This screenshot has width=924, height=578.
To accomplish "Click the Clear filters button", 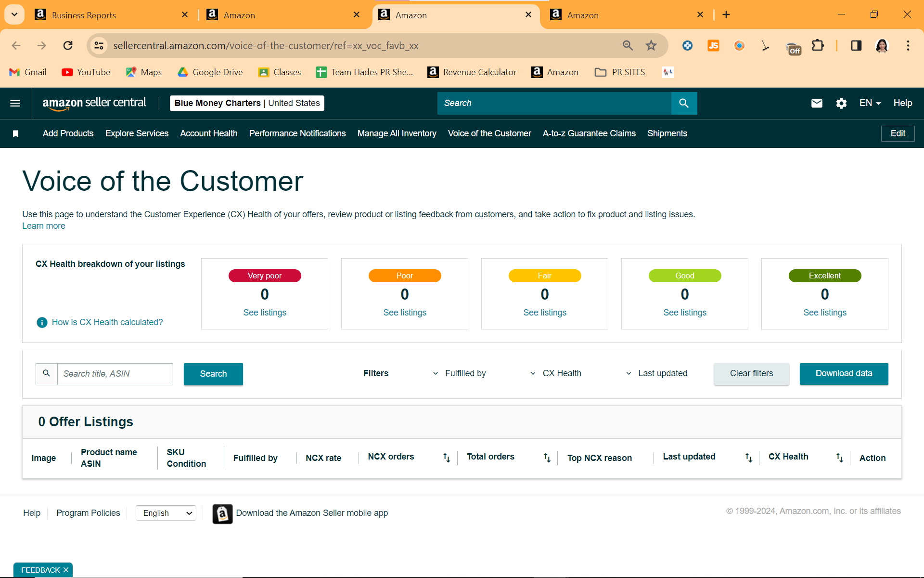I will (x=752, y=374).
